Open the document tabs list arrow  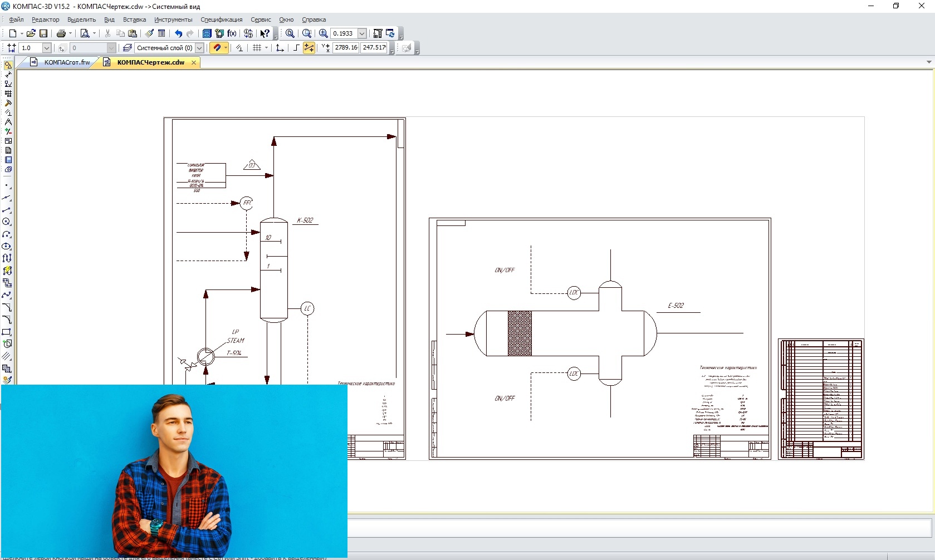[x=929, y=62]
